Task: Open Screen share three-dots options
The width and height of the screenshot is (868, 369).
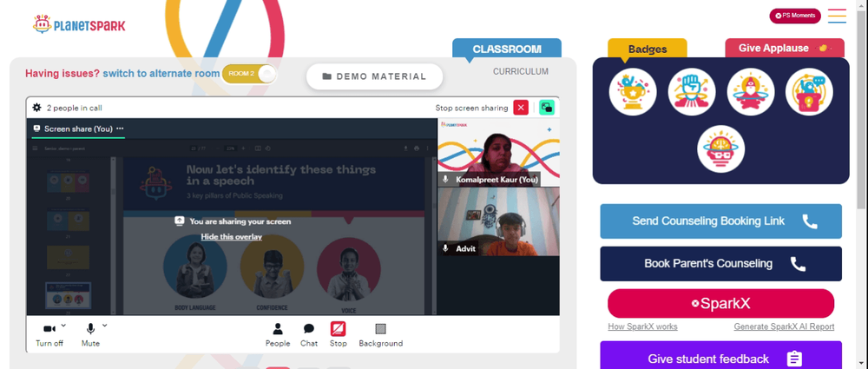Action: coord(120,128)
